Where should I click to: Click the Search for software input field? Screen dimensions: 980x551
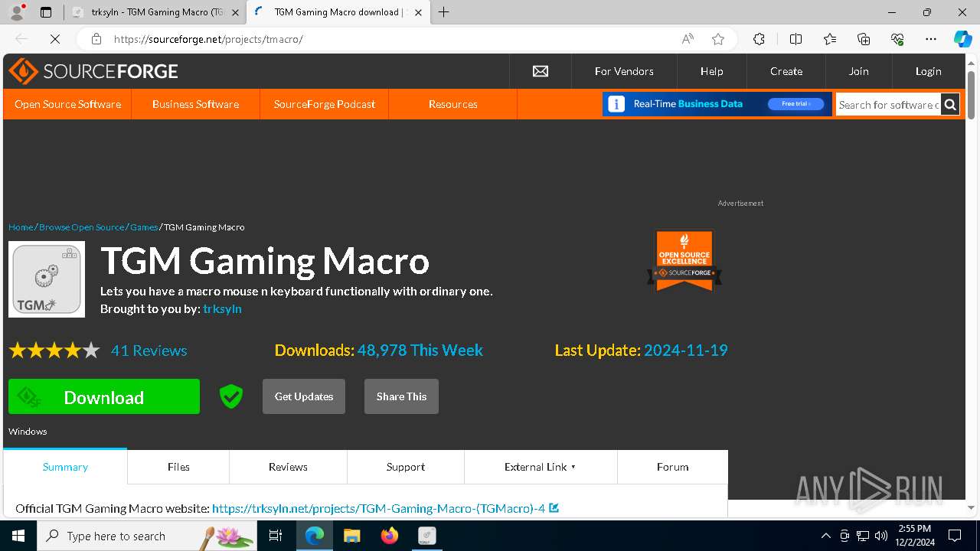(x=888, y=105)
